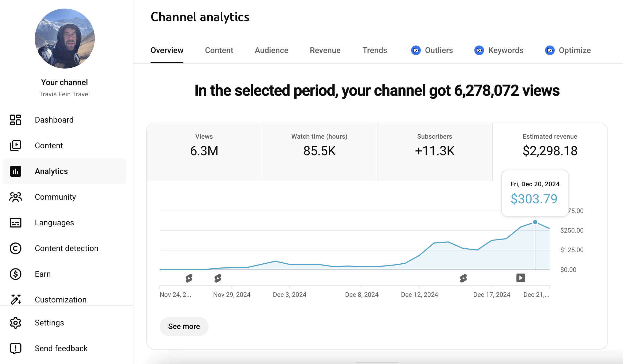Click the Dec 17, 2024 axis date
The image size is (623, 364).
point(492,295)
